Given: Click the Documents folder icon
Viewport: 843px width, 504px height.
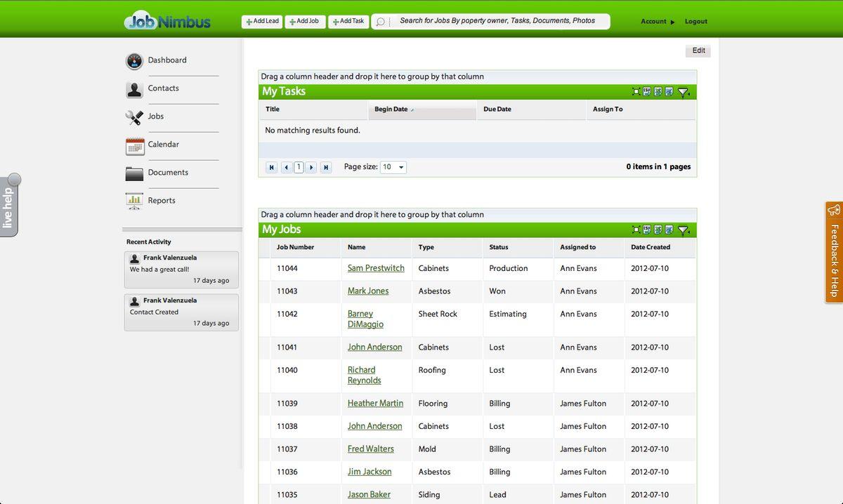Looking at the screenshot, I should [x=134, y=173].
